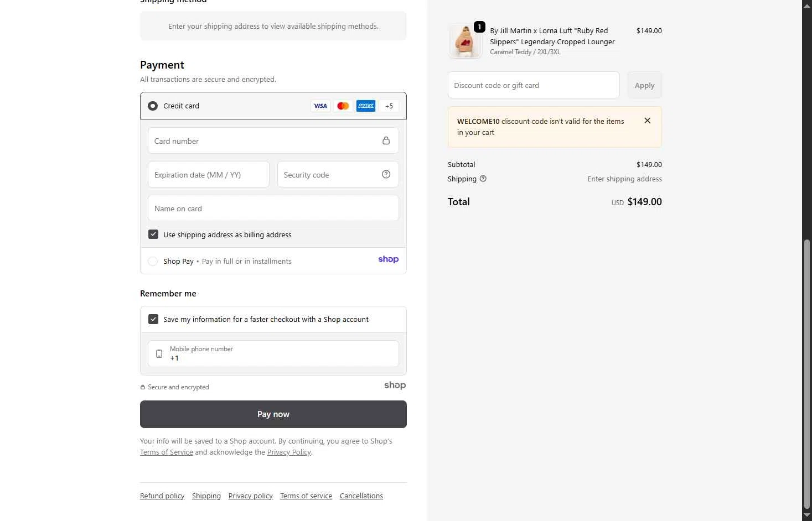Viewport: 812px width, 521px height.
Task: Click the Subtotal label
Action: click(462, 164)
